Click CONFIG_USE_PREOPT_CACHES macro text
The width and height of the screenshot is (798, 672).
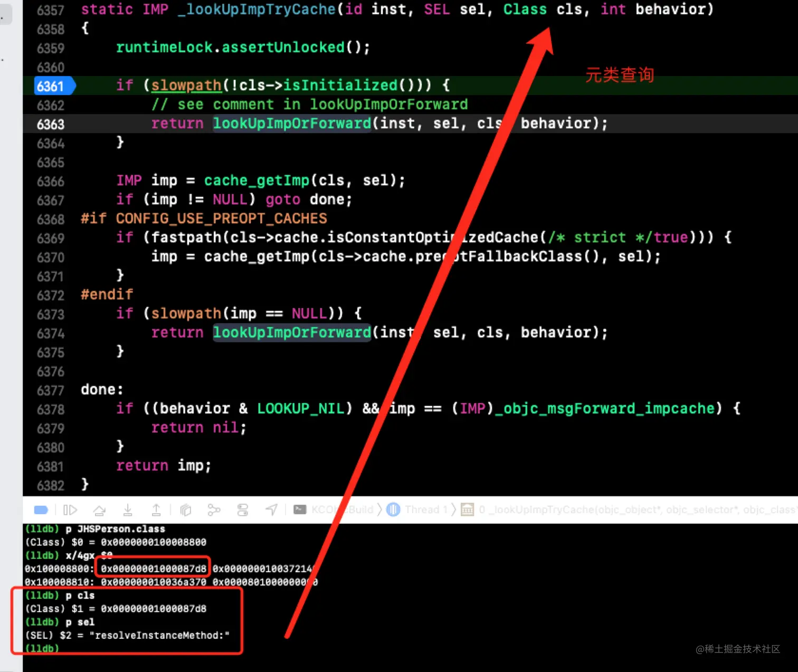[222, 219]
